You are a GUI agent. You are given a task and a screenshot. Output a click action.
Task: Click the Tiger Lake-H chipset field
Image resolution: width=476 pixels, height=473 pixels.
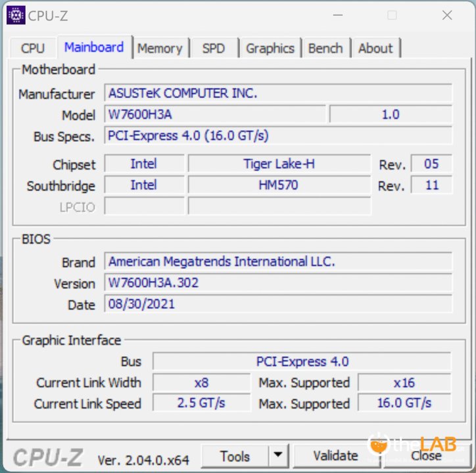click(279, 164)
